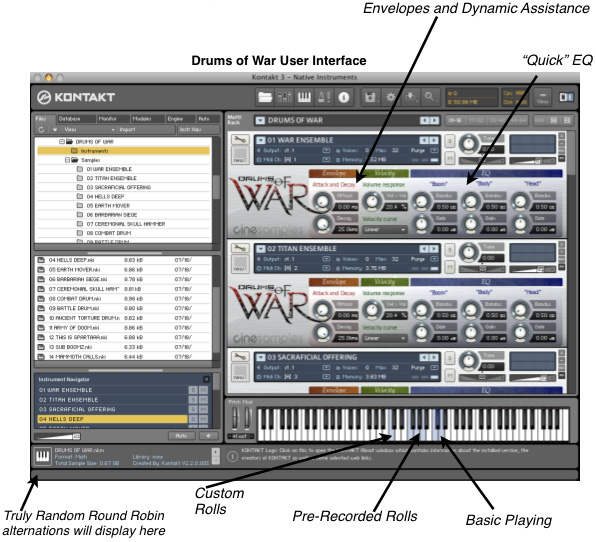Open the options gear icon
This screenshot has height=542, width=596.
[x=390, y=97]
